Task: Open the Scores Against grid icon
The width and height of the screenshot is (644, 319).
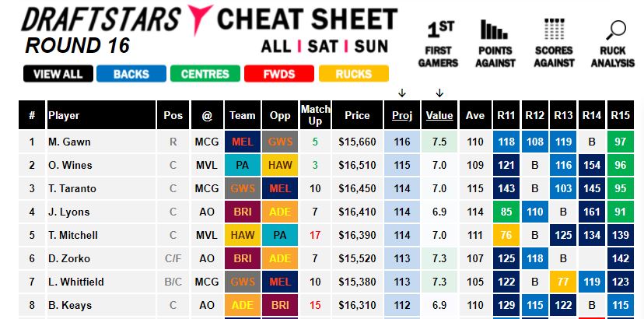Action: click(x=554, y=30)
